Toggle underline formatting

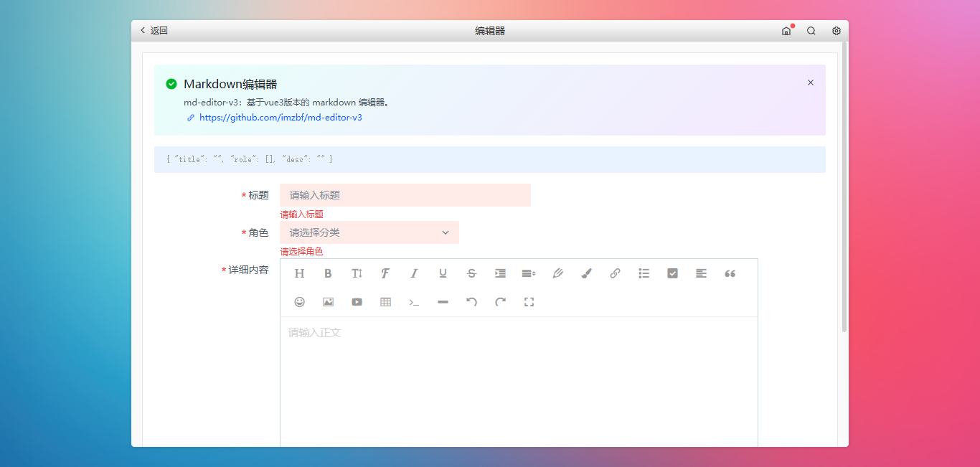coord(443,273)
